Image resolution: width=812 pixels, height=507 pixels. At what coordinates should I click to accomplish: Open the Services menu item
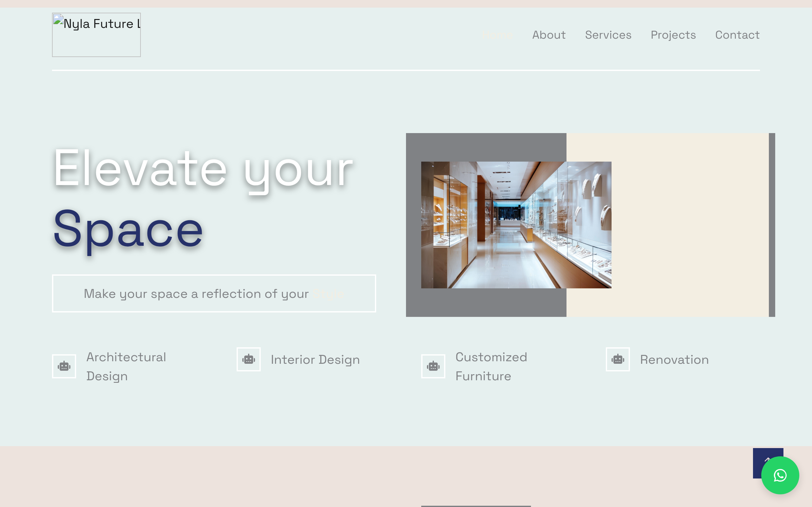click(x=608, y=35)
